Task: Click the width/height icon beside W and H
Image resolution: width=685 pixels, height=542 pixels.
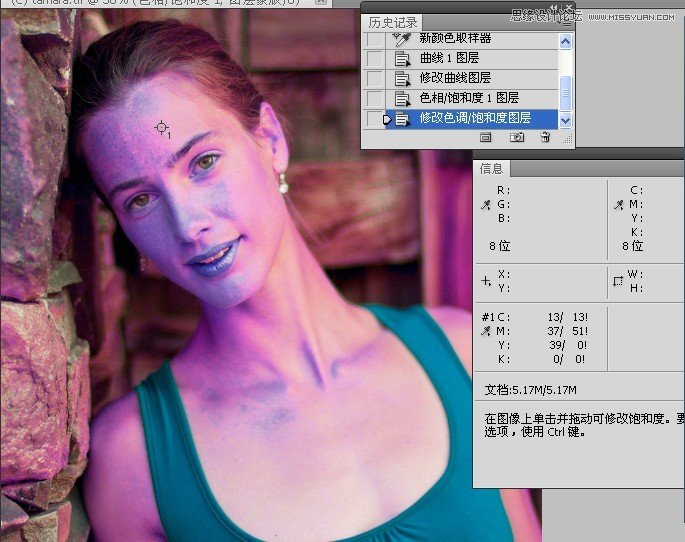Action: (617, 281)
